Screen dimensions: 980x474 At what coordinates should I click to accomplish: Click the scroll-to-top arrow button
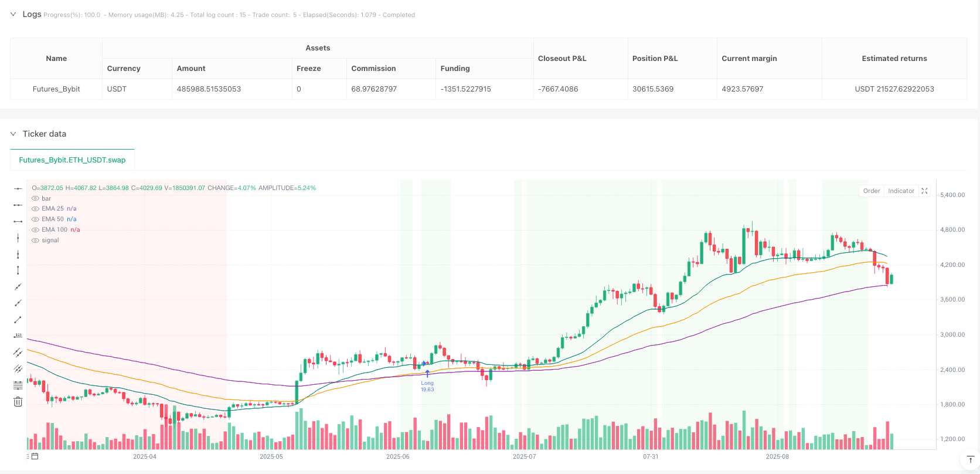click(x=970, y=459)
